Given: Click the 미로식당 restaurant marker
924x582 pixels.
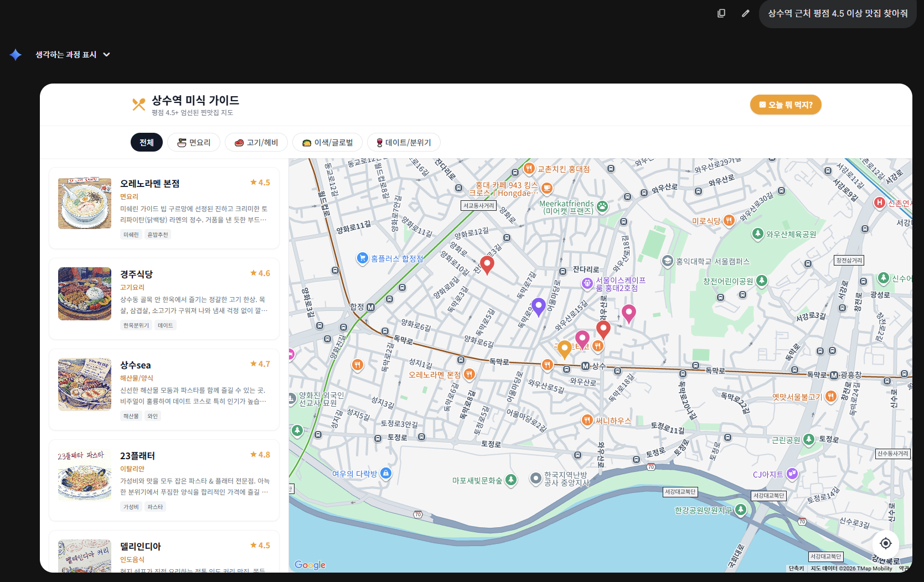Looking at the screenshot, I should click(x=729, y=220).
